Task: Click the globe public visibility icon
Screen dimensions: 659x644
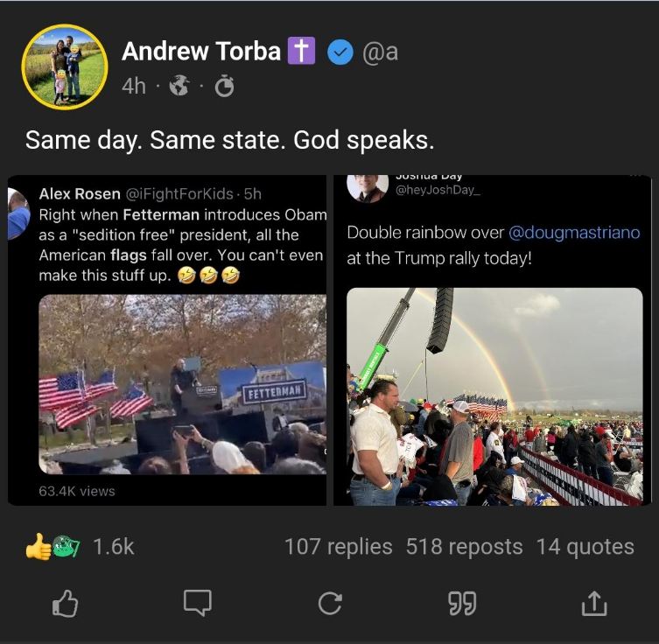Action: click(179, 87)
